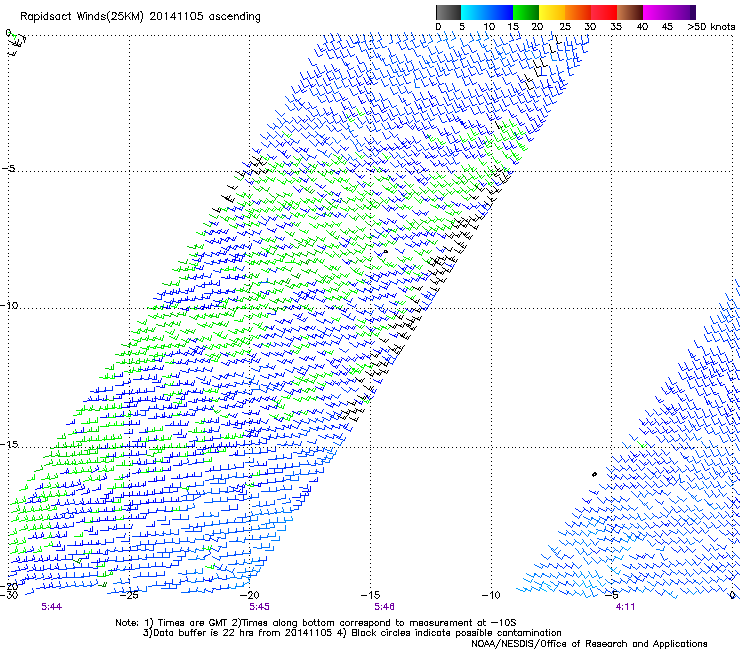Click the title 'Rapidsact Winds(25KM) 20141105 ascending'
The width and height of the screenshot is (740, 650).
point(140,17)
